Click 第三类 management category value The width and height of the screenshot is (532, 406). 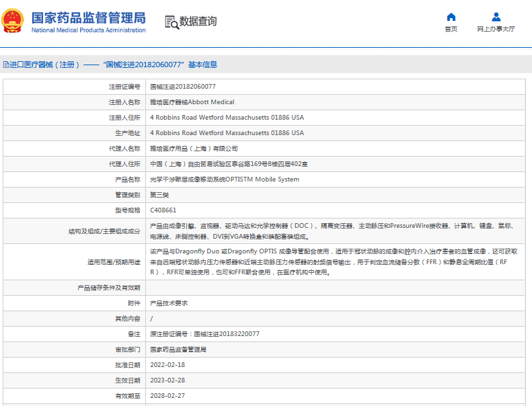coord(159,195)
